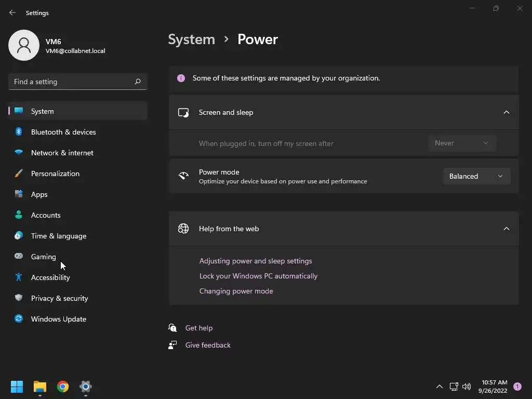Go to Accessibility in the sidebar
This screenshot has height=399, width=532.
[50, 277]
